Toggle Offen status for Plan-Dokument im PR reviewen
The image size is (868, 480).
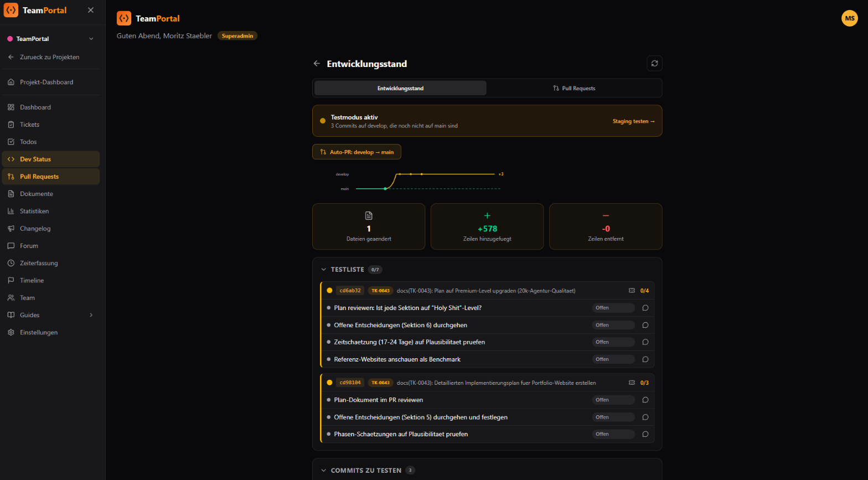(613, 400)
